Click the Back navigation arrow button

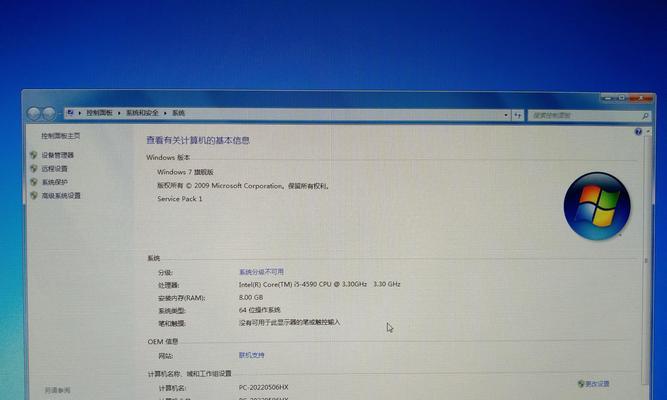pyautogui.click(x=34, y=114)
